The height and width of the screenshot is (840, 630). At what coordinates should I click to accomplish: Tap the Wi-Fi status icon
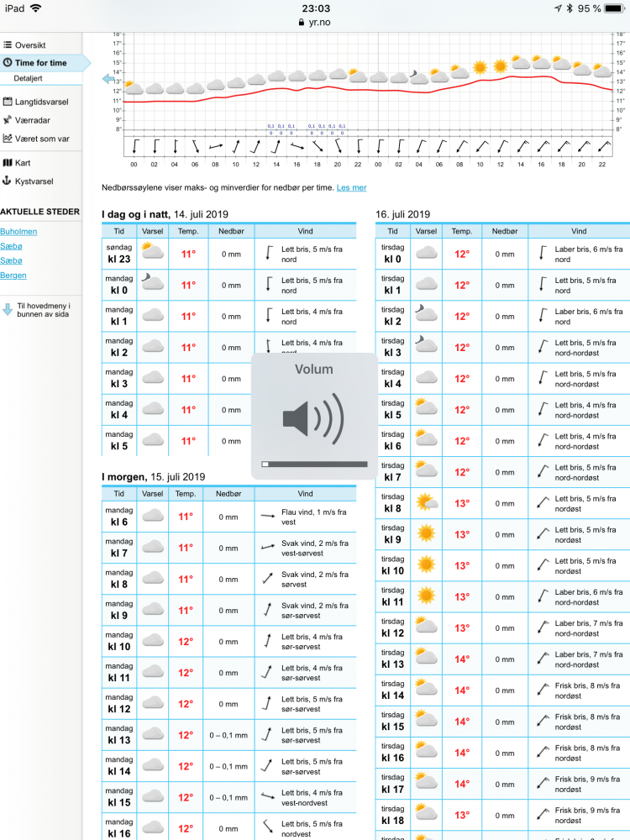point(36,8)
